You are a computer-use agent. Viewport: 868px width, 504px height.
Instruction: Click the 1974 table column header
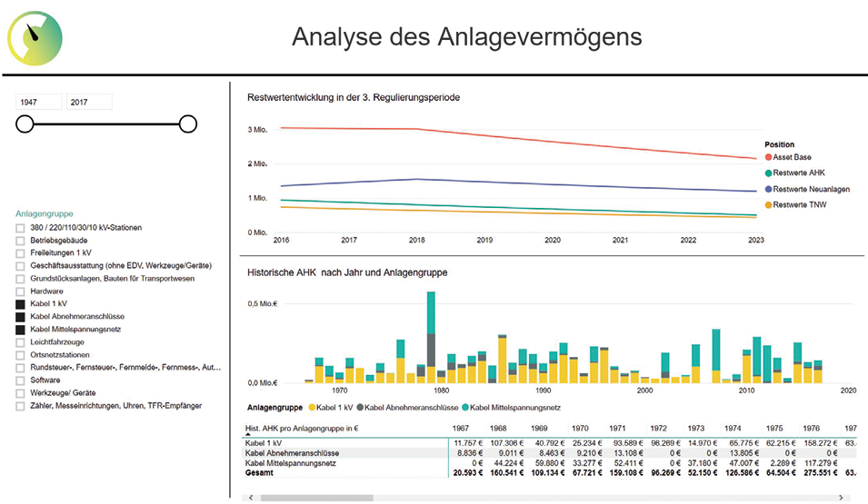pos(733,428)
